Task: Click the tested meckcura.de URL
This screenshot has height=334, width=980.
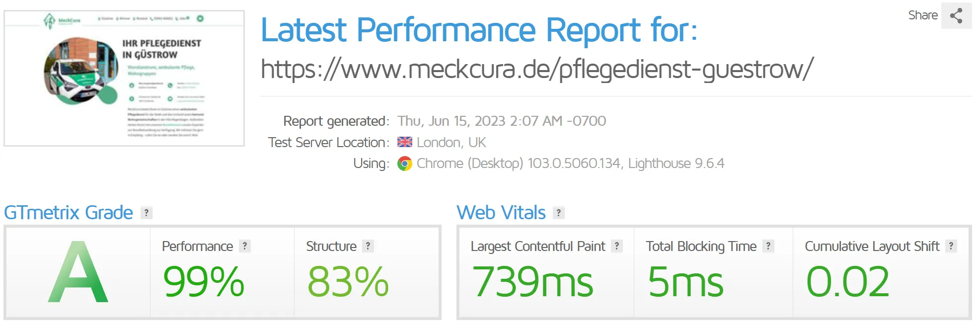Action: (537, 69)
